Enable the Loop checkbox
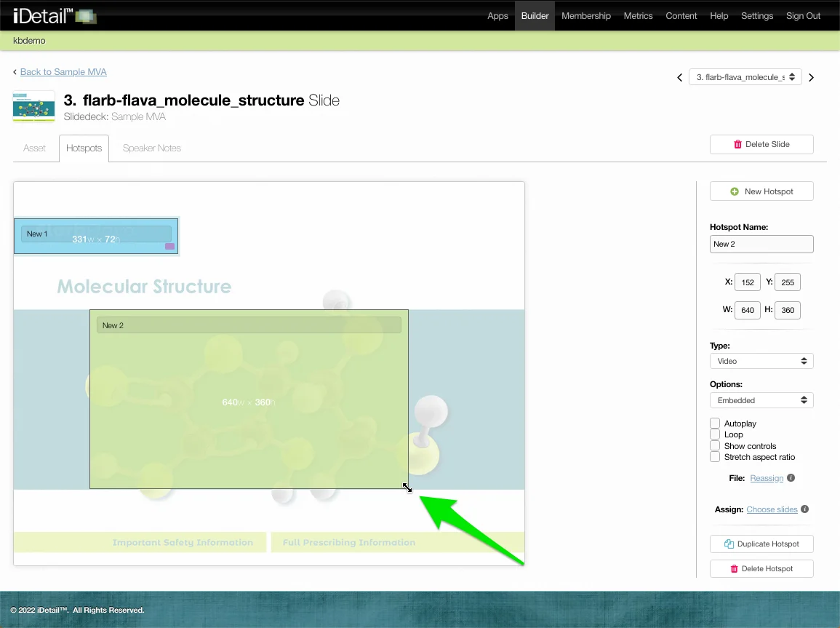Image resolution: width=840 pixels, height=628 pixels. pyautogui.click(x=715, y=434)
